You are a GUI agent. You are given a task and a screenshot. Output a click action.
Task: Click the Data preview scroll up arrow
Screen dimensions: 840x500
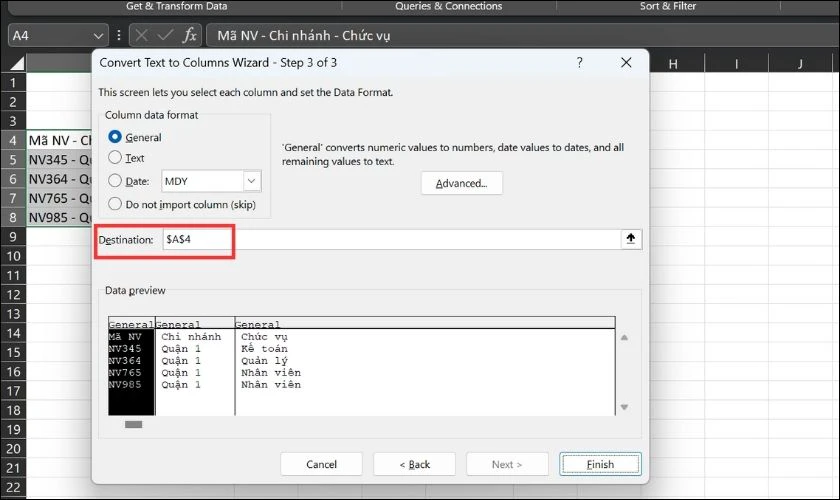(625, 338)
